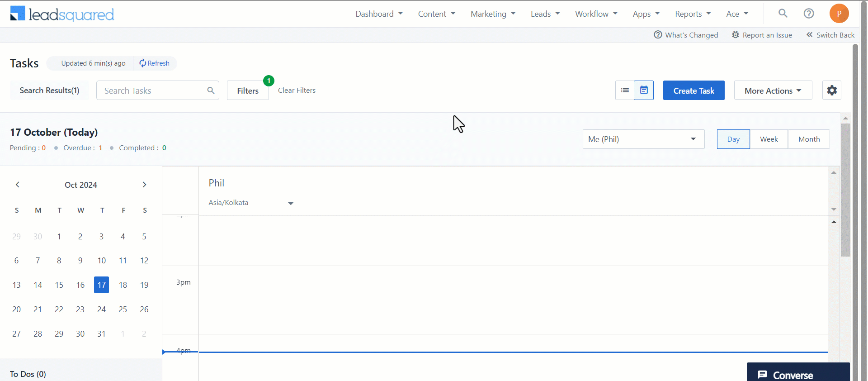868x381 pixels.
Task: Expand the Reports dropdown
Action: [693, 14]
